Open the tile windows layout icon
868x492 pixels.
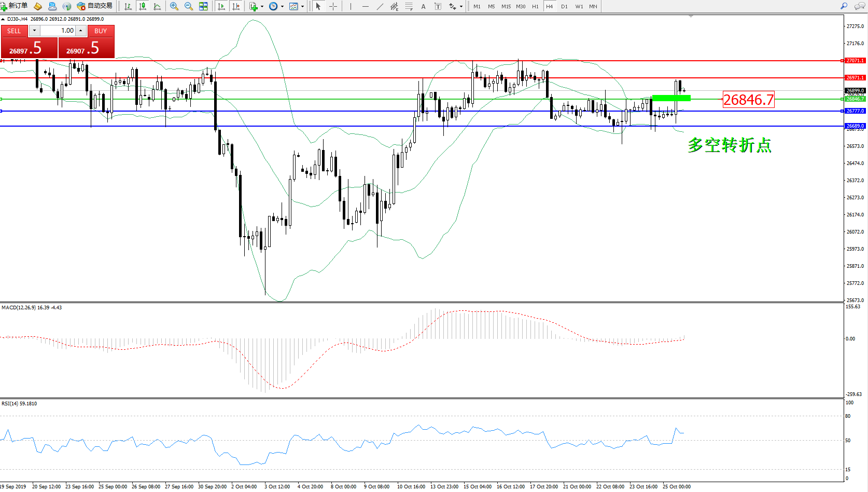pyautogui.click(x=203, y=6)
